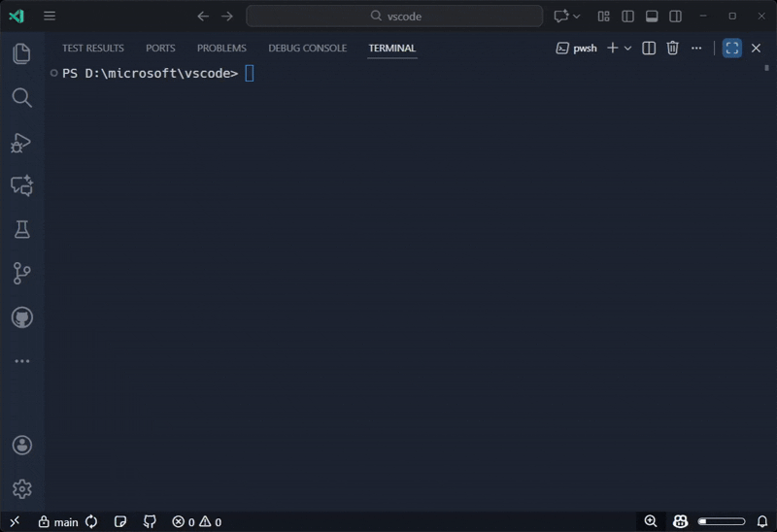Screen dimensions: 777x532
Task: Split the terminal pane
Action: pyautogui.click(x=649, y=48)
